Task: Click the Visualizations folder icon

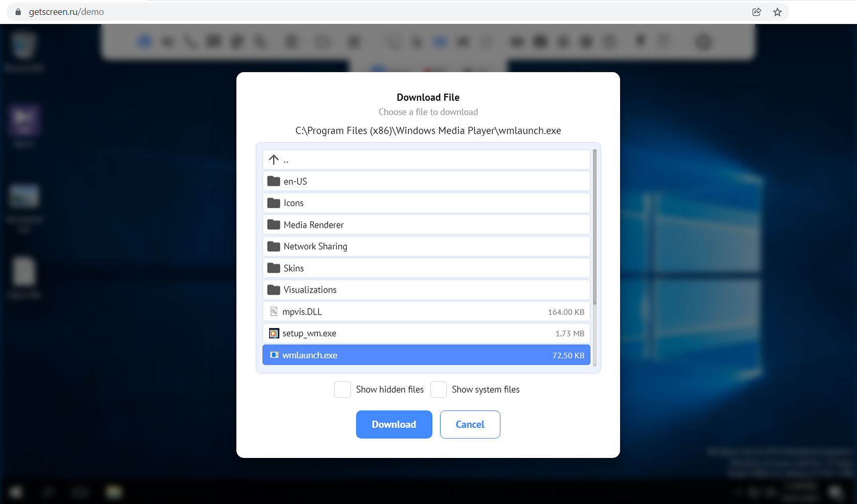Action: (x=274, y=290)
